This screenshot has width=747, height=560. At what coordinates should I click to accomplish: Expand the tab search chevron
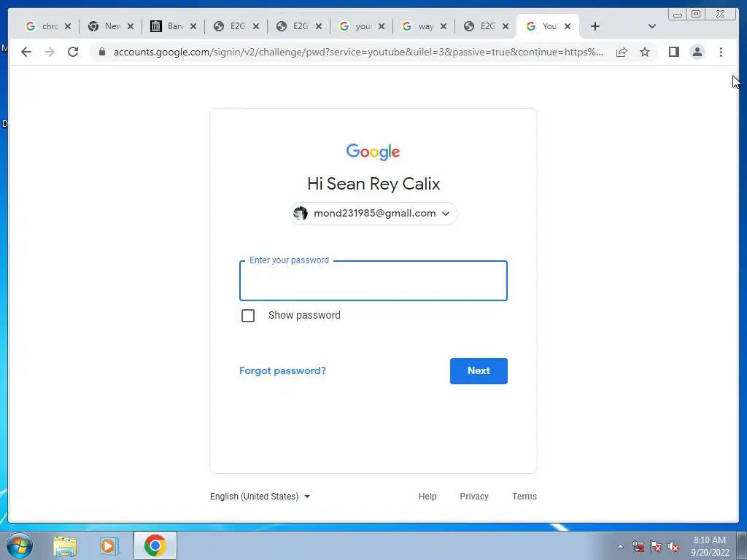[651, 26]
